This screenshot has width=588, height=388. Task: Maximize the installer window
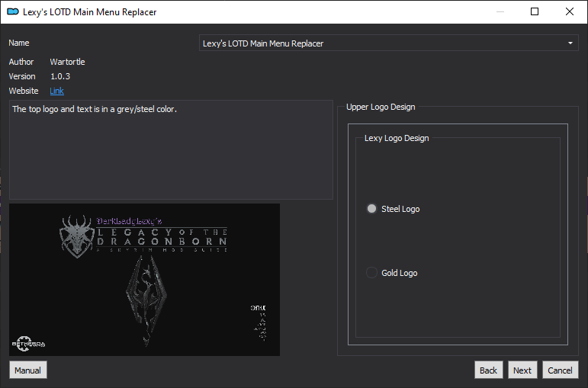(x=535, y=11)
